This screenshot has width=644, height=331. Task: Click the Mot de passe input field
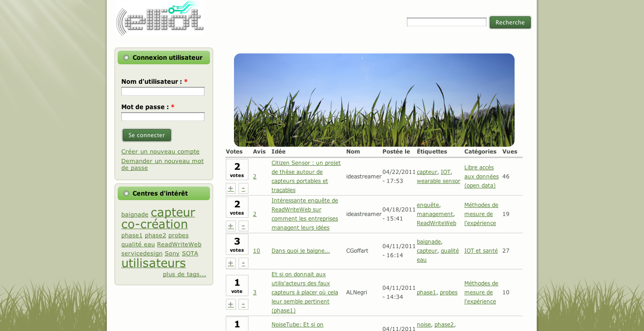pos(163,117)
